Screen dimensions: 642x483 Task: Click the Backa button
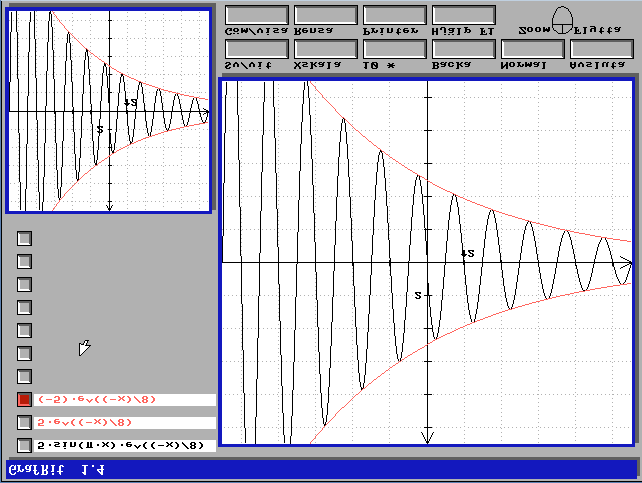tap(464, 50)
